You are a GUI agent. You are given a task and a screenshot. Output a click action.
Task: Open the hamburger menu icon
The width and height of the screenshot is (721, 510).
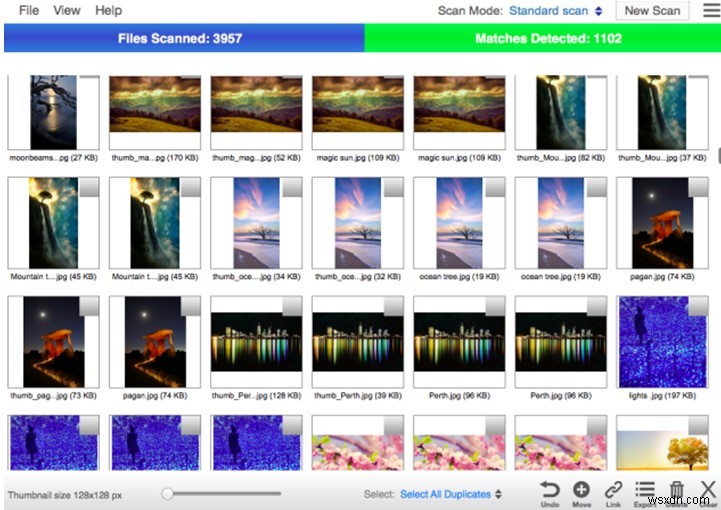(711, 10)
